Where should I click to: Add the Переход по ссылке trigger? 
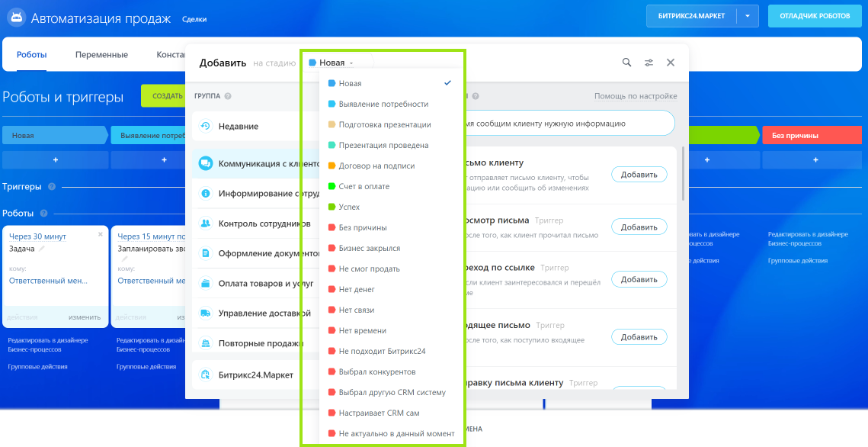[x=639, y=279]
